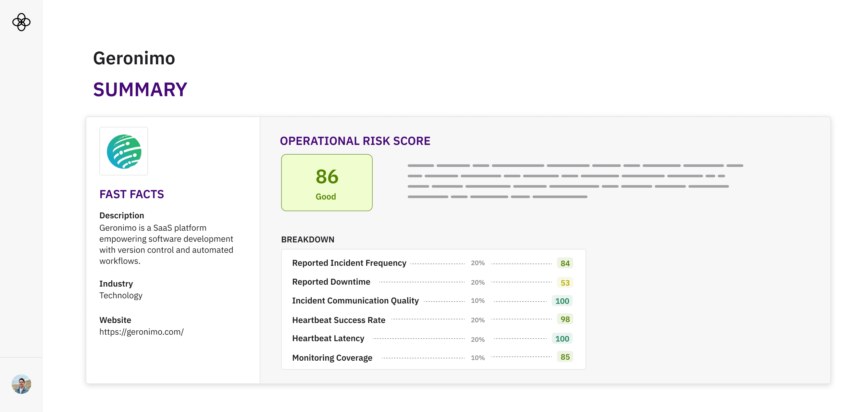Screen dimensions: 868x412
Task: Select the Reported Incident Frequency row
Action: click(349, 263)
